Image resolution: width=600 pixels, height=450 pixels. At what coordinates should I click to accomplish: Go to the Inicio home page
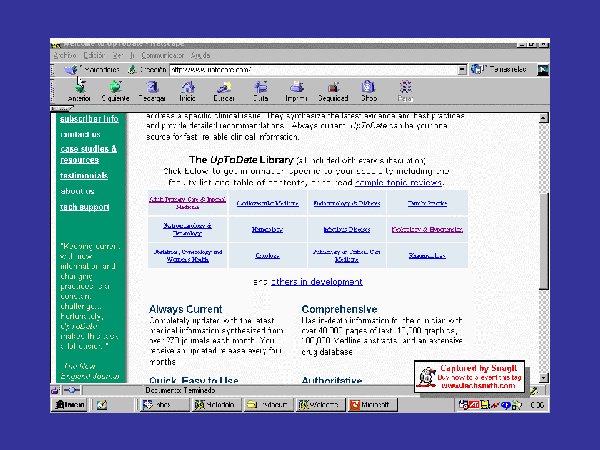coord(188,91)
